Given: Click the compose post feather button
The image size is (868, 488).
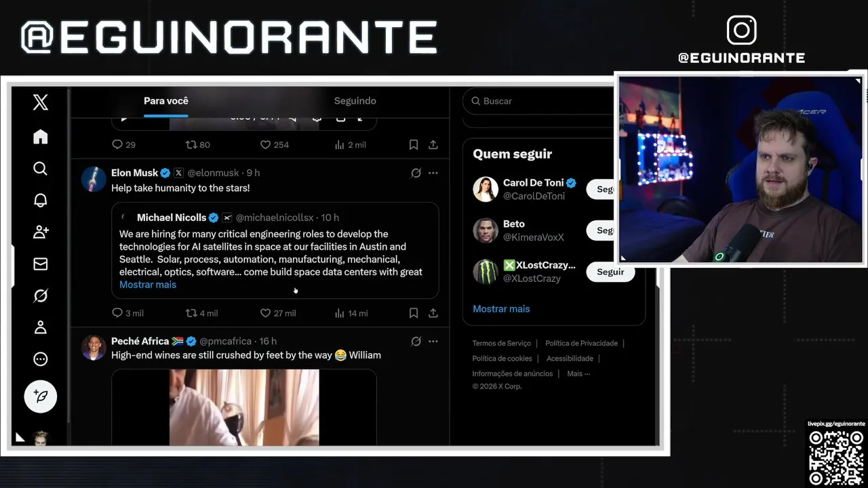Looking at the screenshot, I should (x=40, y=396).
